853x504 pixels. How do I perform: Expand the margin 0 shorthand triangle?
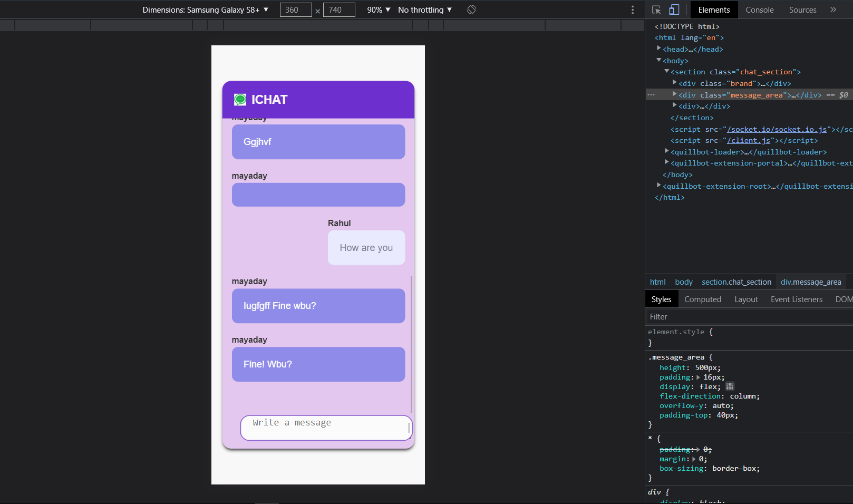(x=694, y=459)
